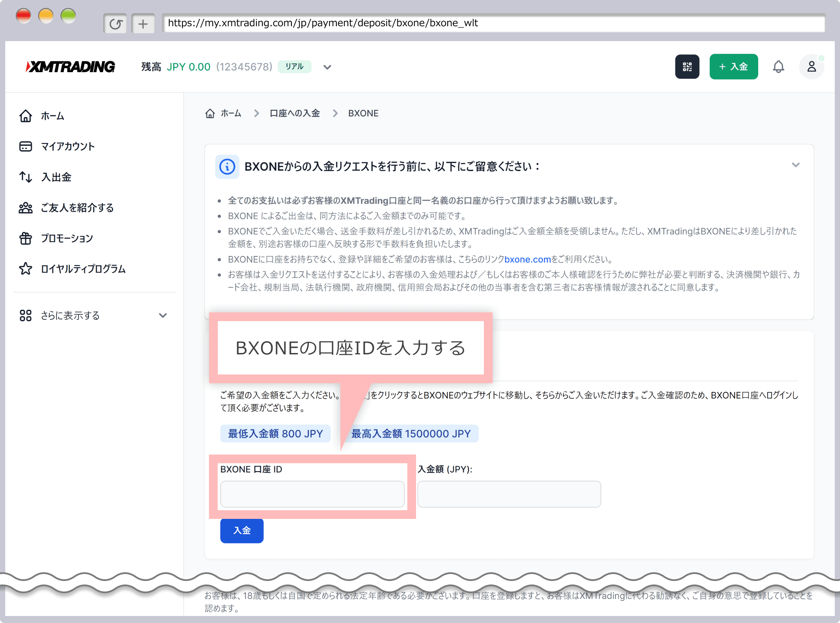Click the BXONE 口座 ID input field

[x=312, y=494]
